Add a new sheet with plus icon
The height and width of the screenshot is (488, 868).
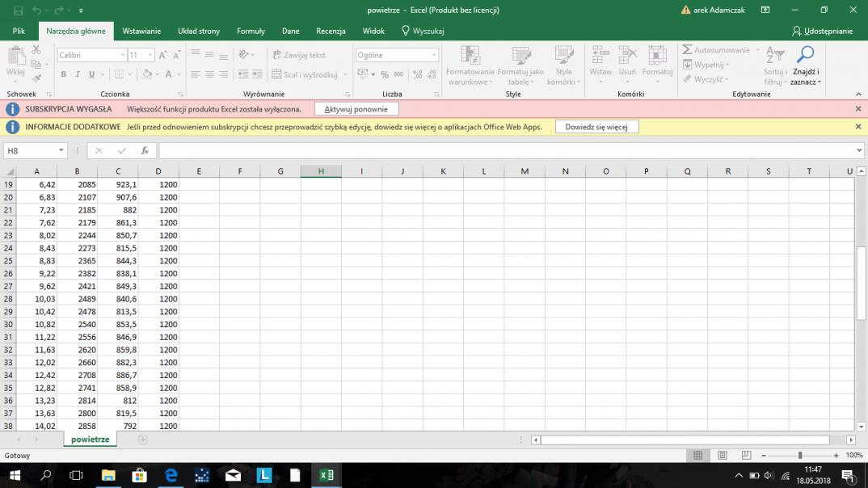(143, 440)
